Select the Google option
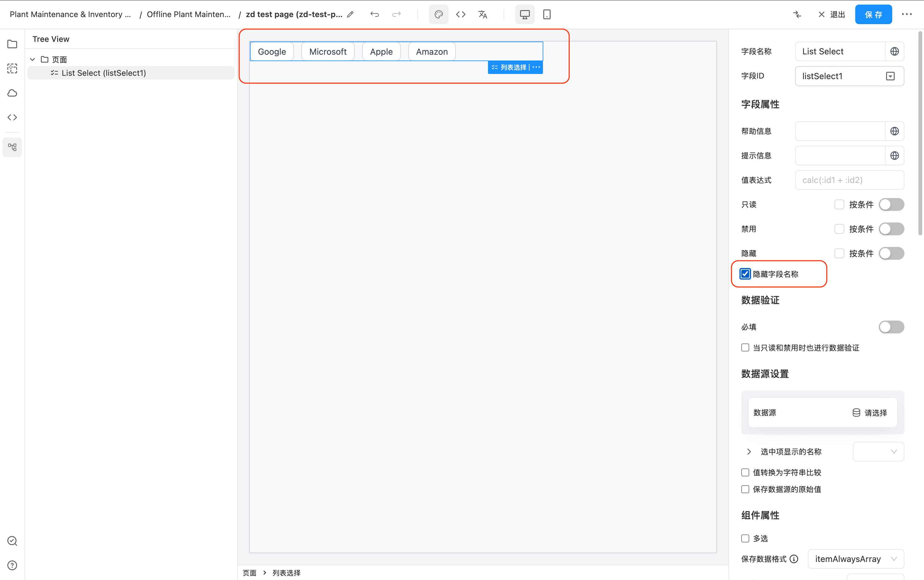Screen dimensions: 924x580 pos(272,51)
